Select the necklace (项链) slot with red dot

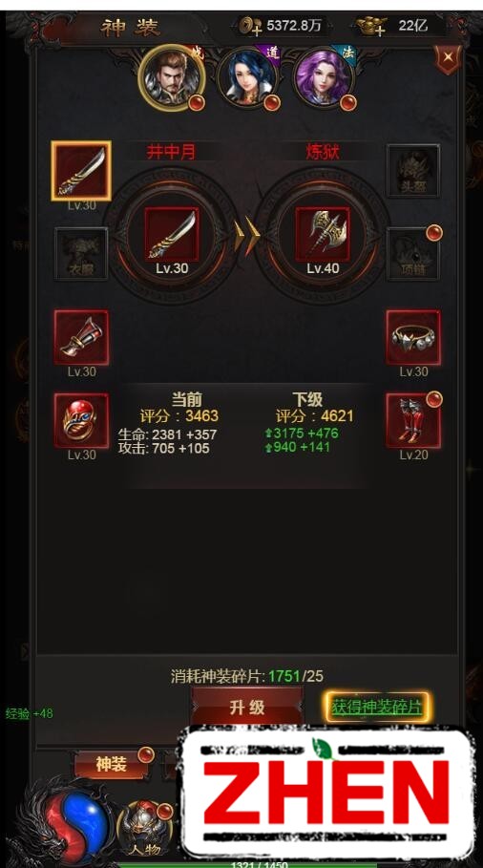[413, 254]
